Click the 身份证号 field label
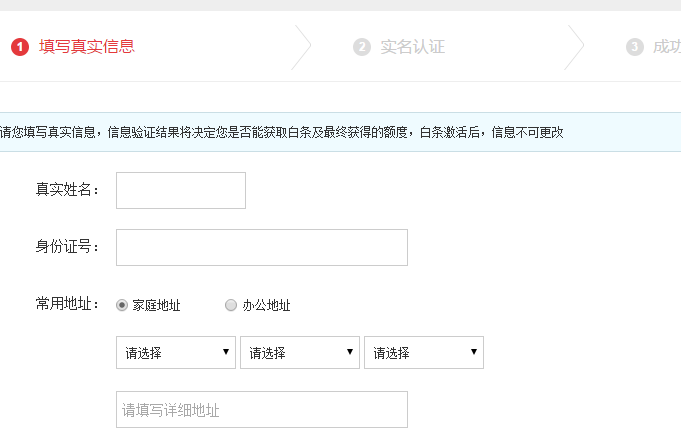This screenshot has width=681, height=434. [68, 247]
